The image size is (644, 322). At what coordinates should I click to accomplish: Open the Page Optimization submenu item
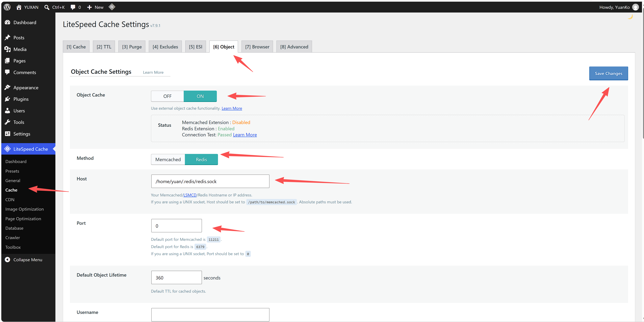(23, 219)
